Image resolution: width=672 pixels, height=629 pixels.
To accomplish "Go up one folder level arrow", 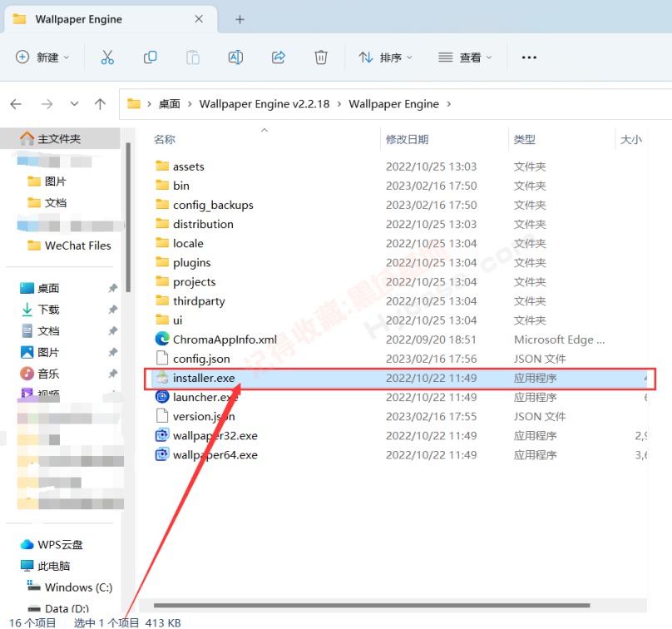I will coord(100,104).
